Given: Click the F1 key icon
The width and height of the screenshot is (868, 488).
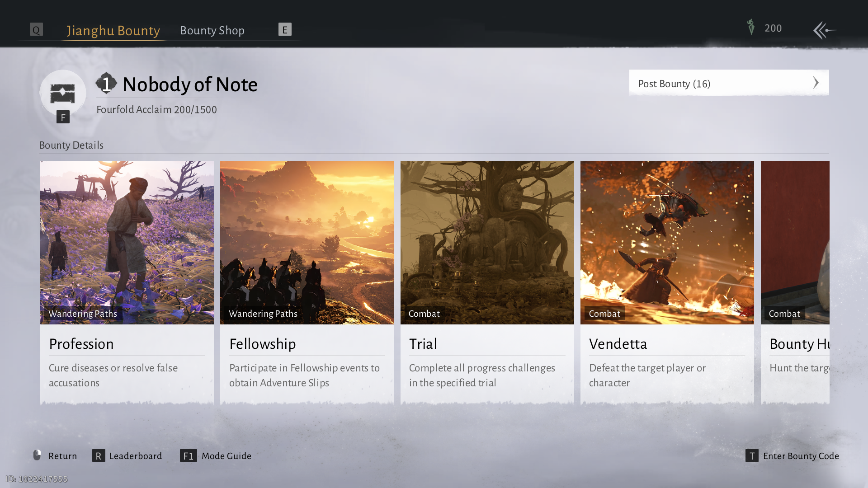Looking at the screenshot, I should tap(188, 455).
